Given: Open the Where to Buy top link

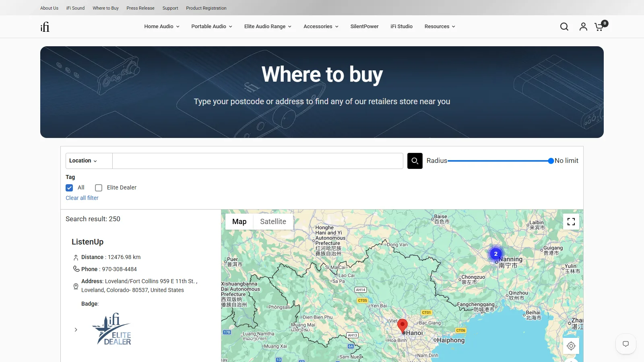Looking at the screenshot, I should (105, 8).
